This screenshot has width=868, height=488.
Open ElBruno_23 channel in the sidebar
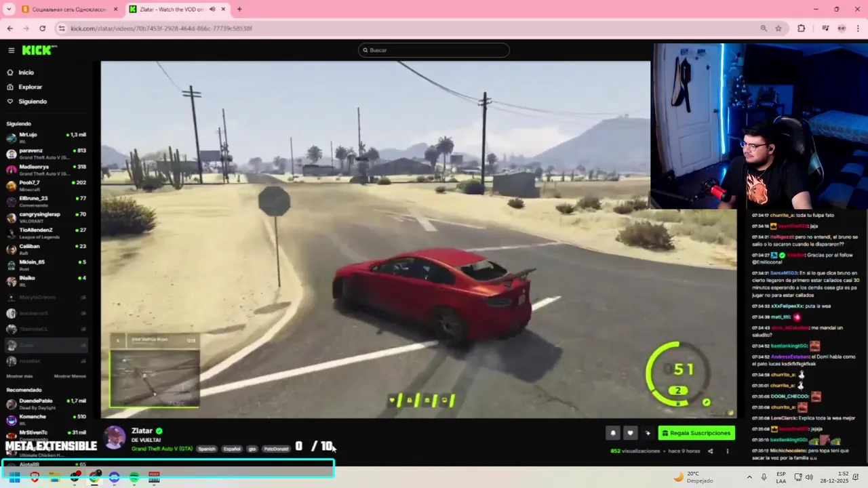(x=46, y=201)
